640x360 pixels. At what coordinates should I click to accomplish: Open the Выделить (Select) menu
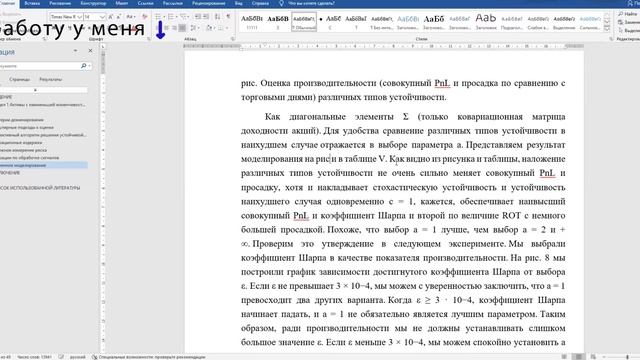click(x=629, y=31)
